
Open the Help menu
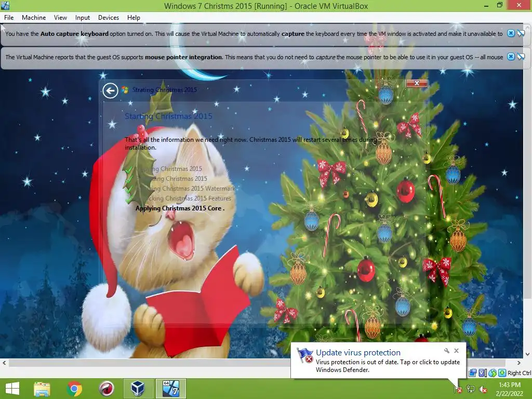click(134, 18)
